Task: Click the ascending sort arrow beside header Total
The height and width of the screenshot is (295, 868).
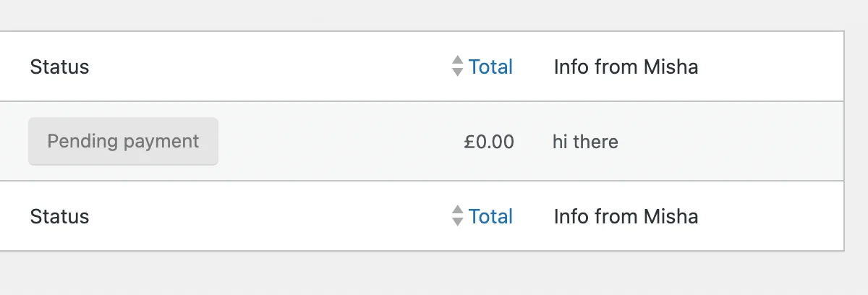Action: 457,60
